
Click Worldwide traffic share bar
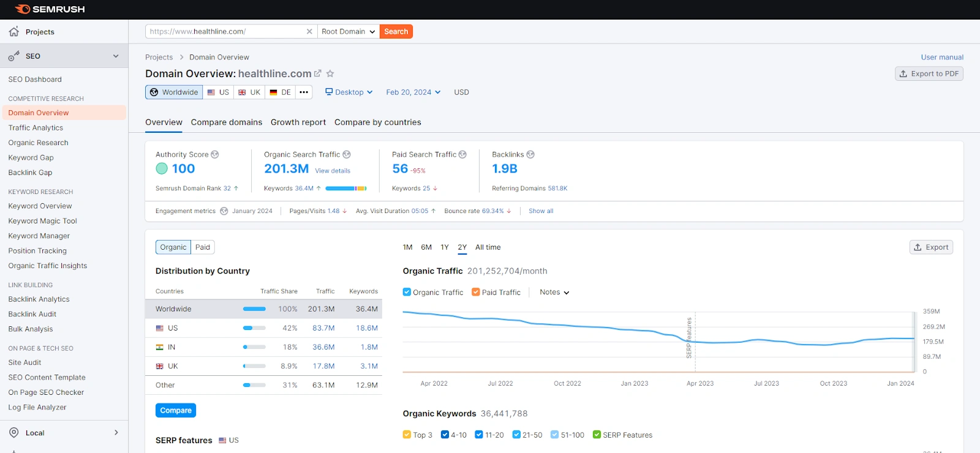pos(254,309)
